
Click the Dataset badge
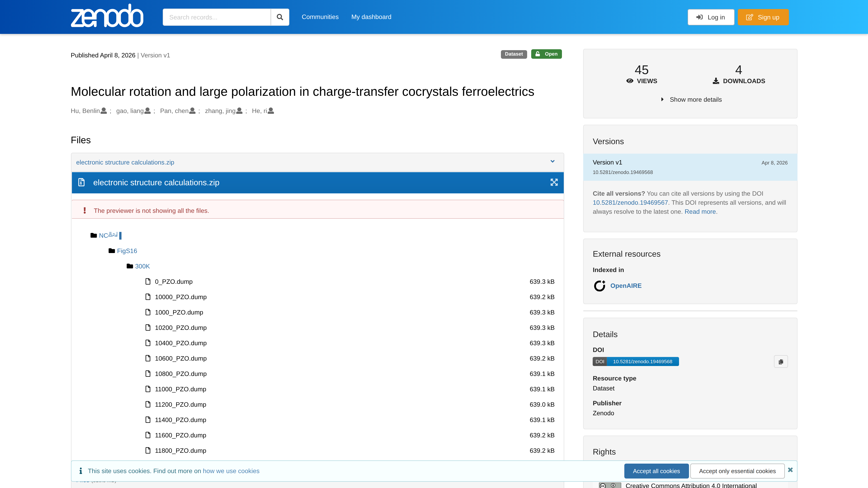514,54
